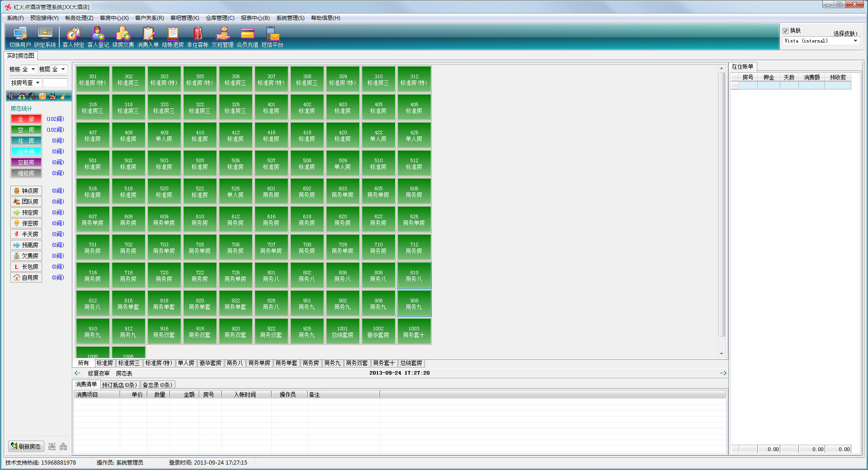Click the 交班管理 shift management icon
Image resolution: width=868 pixels, height=470 pixels.
click(x=222, y=37)
